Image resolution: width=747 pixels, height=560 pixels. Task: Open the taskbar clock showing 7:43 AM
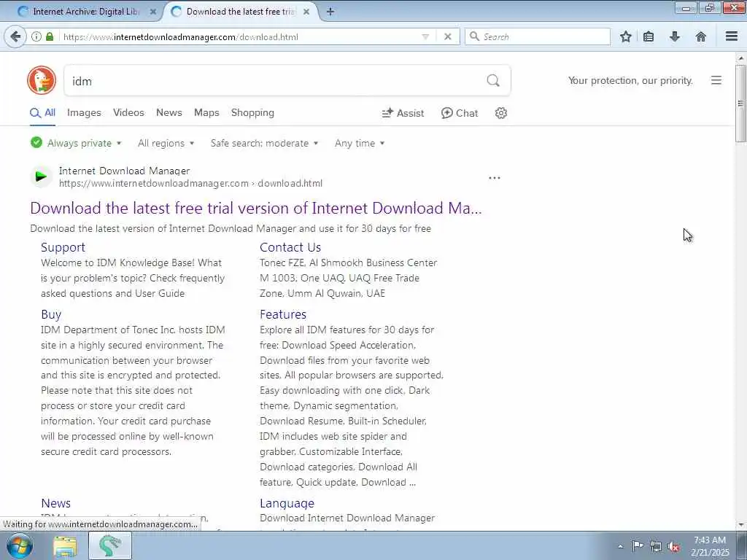click(x=710, y=546)
